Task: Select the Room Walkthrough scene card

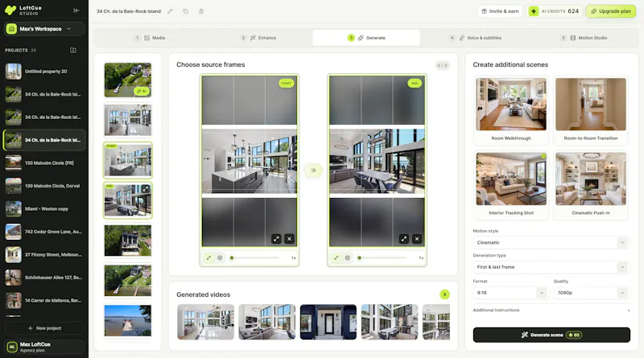Action: tap(511, 110)
